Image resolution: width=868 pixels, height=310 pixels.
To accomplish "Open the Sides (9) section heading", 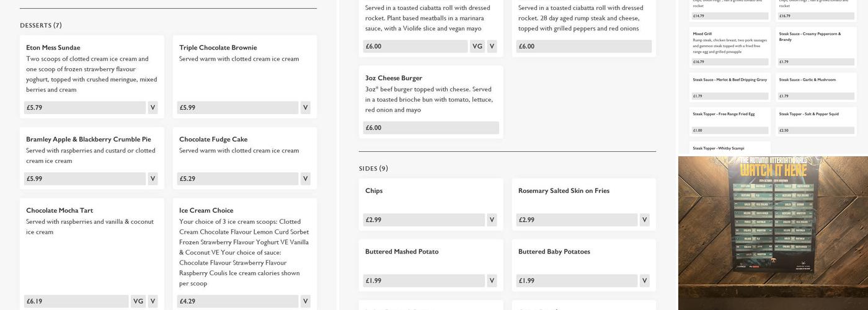I will tap(373, 169).
